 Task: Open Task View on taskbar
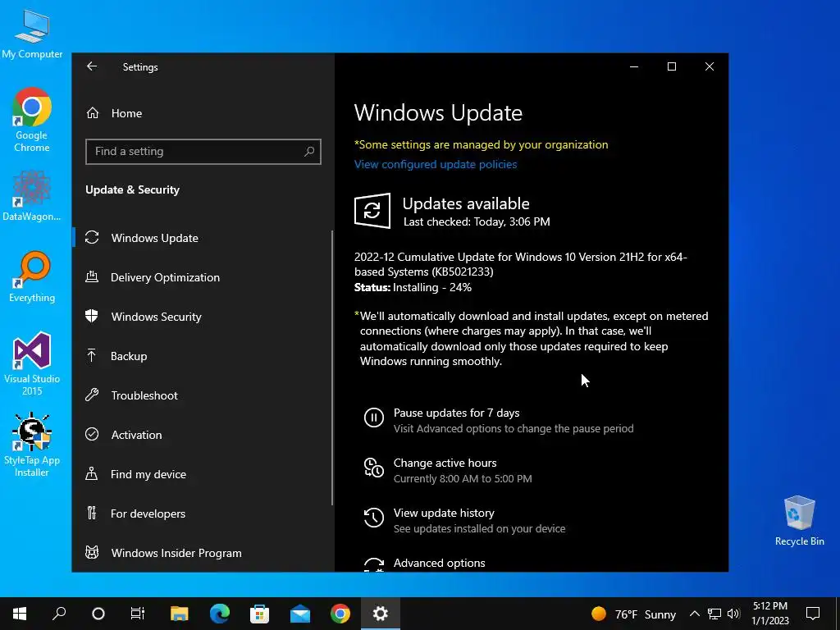[138, 614]
